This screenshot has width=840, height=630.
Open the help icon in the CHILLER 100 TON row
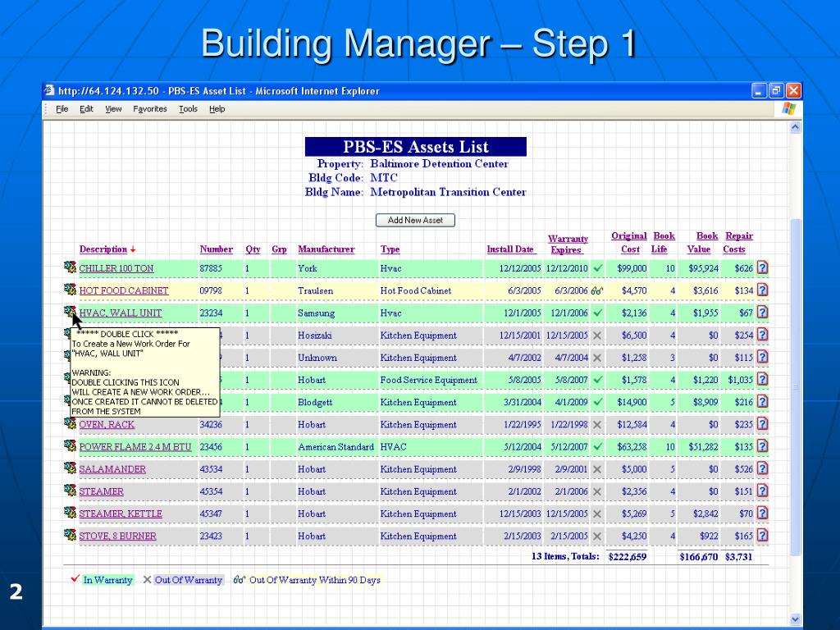[762, 267]
